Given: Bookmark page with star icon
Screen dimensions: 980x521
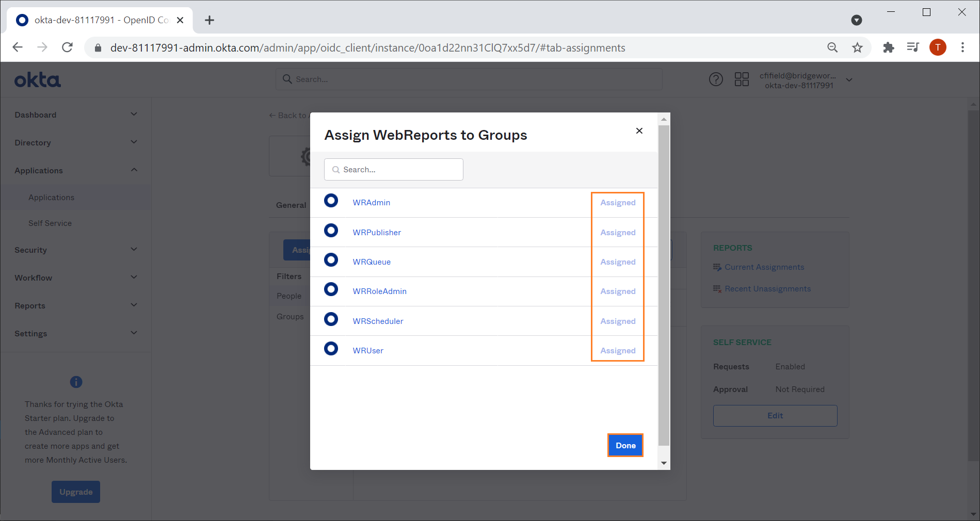Looking at the screenshot, I should (x=857, y=47).
